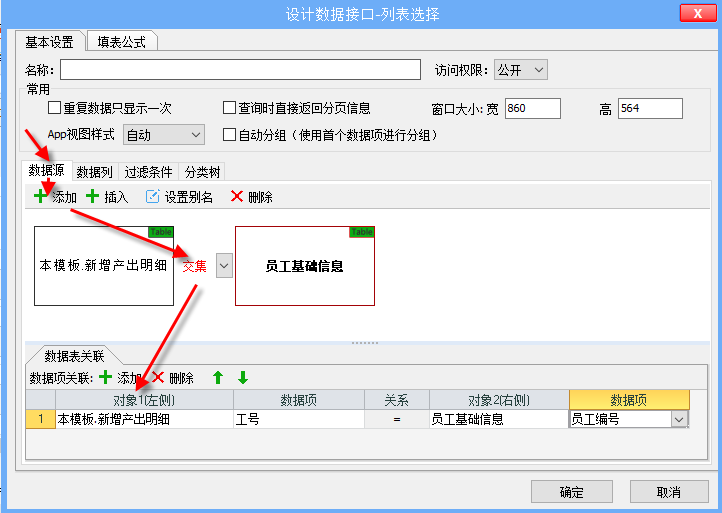This screenshot has height=513, width=722.
Task: Click the = relation cell
Action: [x=397, y=419]
